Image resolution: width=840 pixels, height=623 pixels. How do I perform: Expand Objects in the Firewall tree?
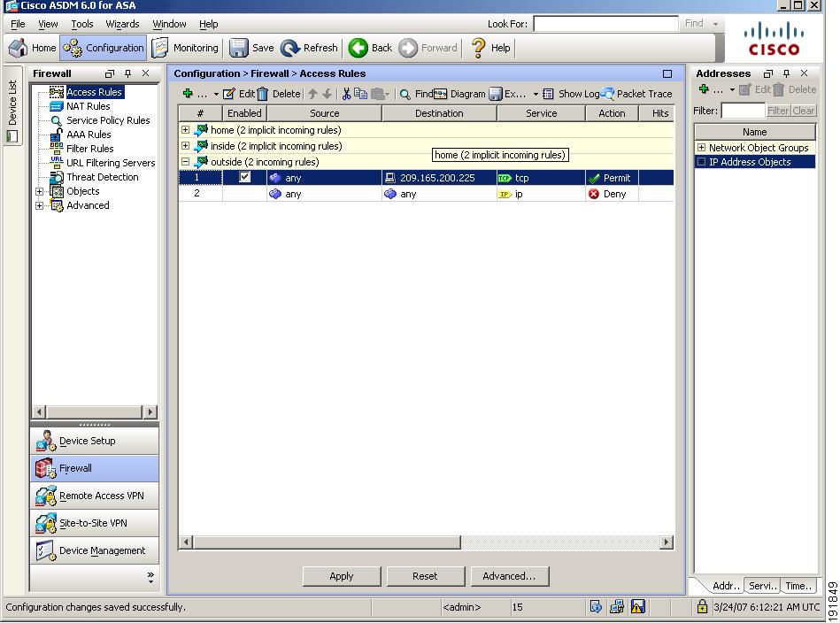[39, 191]
